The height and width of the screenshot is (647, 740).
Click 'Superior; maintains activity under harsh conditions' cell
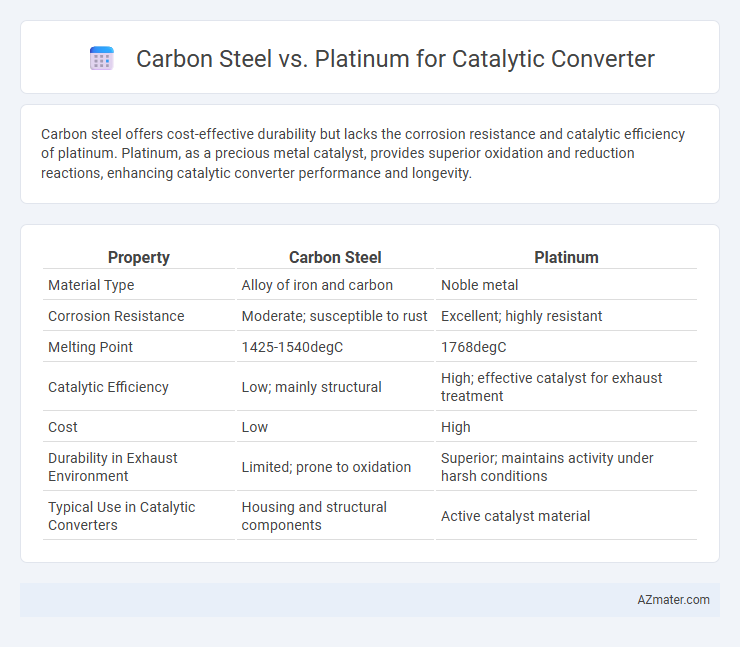(547, 467)
